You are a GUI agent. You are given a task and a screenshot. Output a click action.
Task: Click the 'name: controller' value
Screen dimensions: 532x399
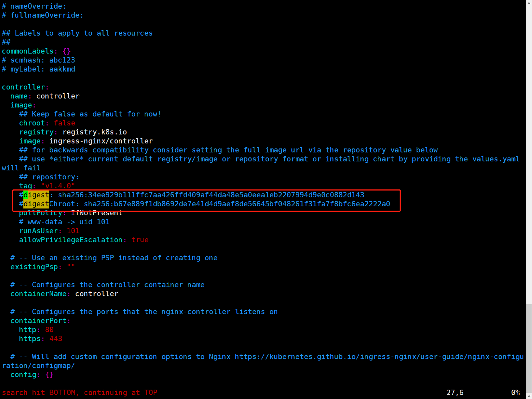58,96
